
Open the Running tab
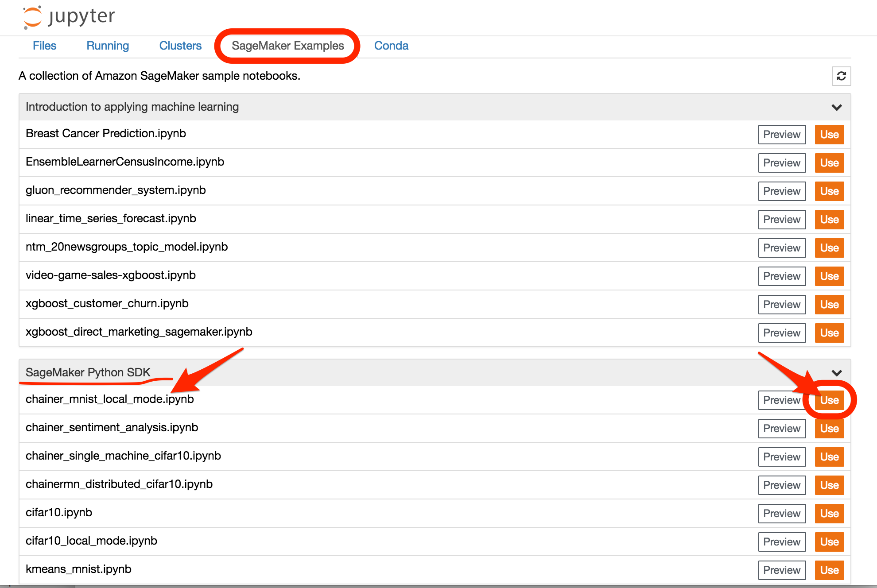click(108, 46)
